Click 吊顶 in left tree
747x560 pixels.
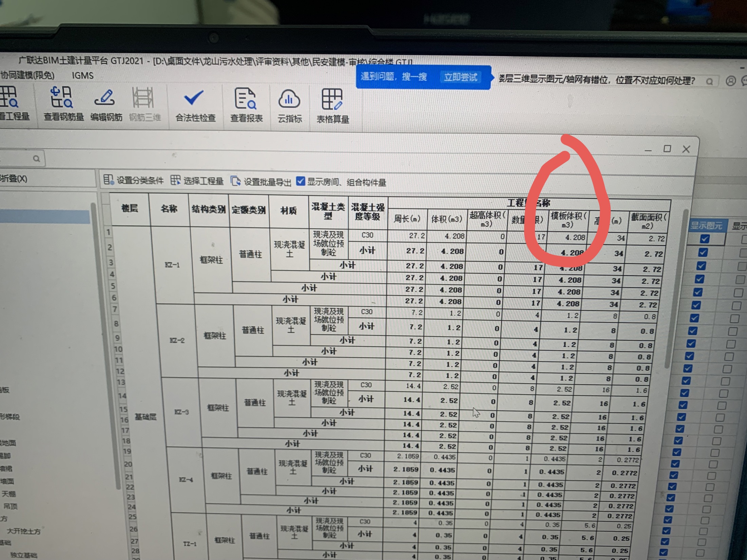pyautogui.click(x=10, y=506)
